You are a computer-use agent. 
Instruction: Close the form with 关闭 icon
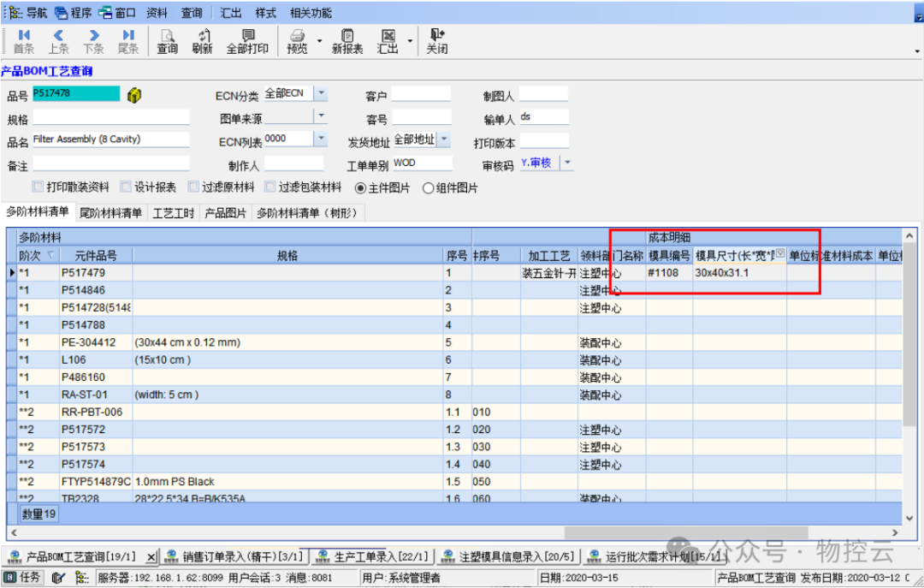[437, 41]
